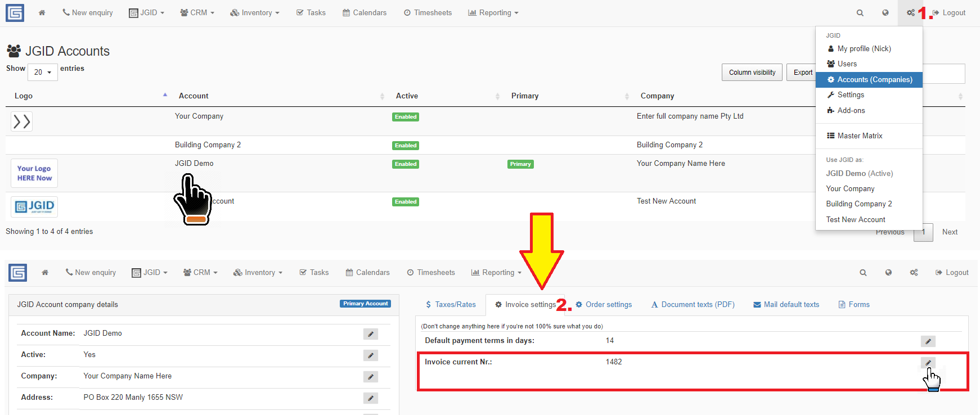This screenshot has height=415, width=980.
Task: Click gears icon in lower navbar
Action: [x=914, y=273]
